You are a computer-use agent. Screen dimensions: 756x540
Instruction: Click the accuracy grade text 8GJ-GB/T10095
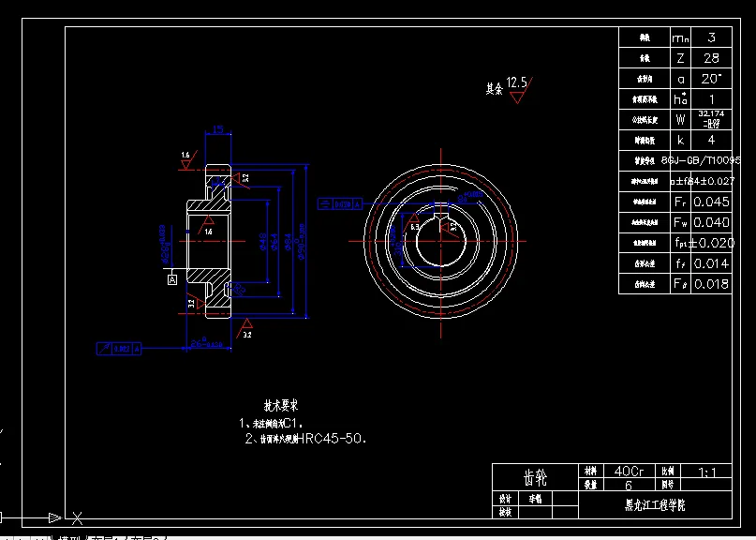click(x=701, y=160)
